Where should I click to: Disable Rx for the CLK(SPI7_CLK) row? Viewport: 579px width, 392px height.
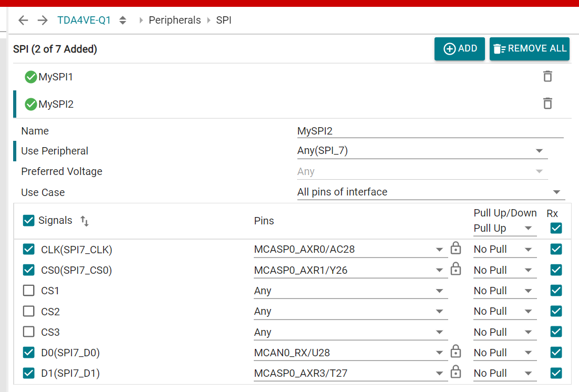[x=556, y=249]
